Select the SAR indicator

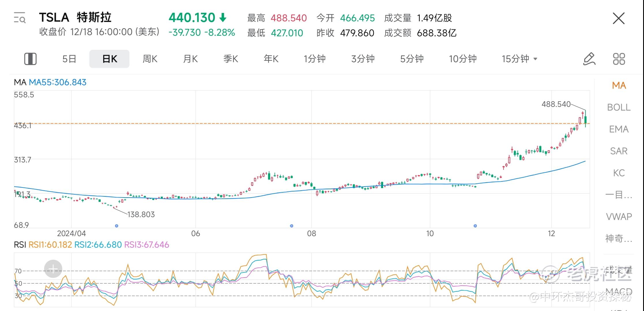pyautogui.click(x=619, y=151)
